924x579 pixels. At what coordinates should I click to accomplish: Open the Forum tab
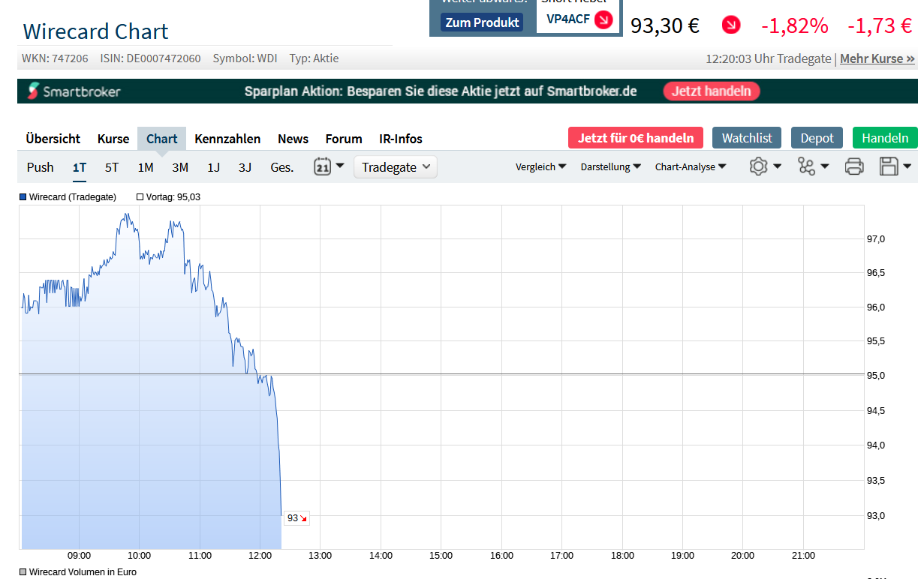click(344, 139)
